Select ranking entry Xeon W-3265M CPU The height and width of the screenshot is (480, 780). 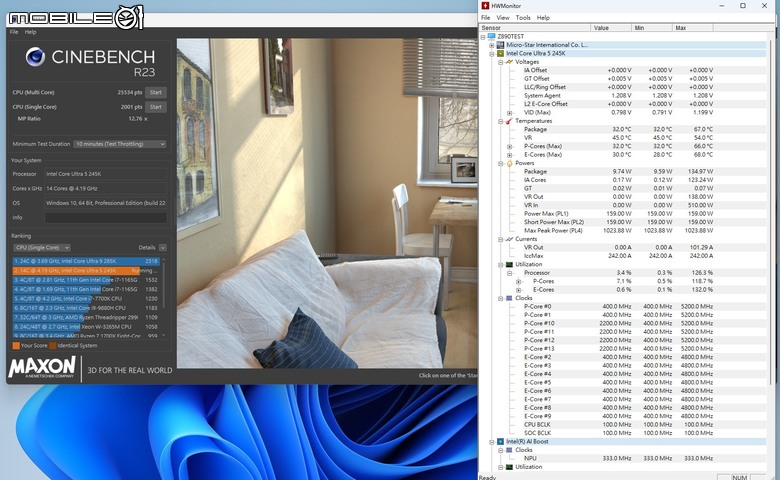click(x=86, y=327)
